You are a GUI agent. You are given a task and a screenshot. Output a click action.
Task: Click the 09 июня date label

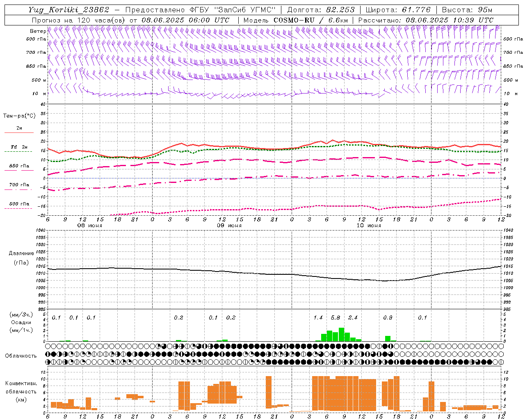click(229, 226)
